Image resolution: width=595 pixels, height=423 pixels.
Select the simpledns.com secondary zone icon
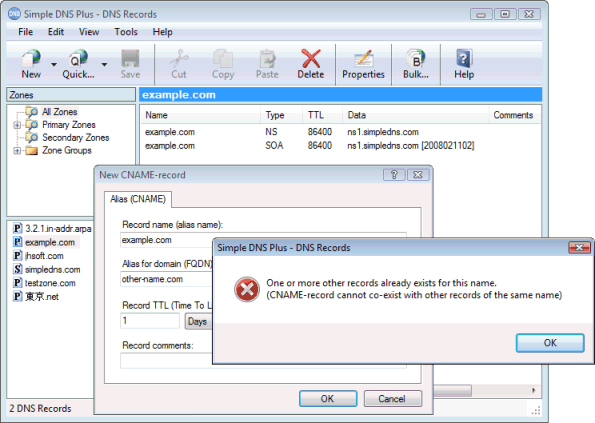tap(17, 269)
